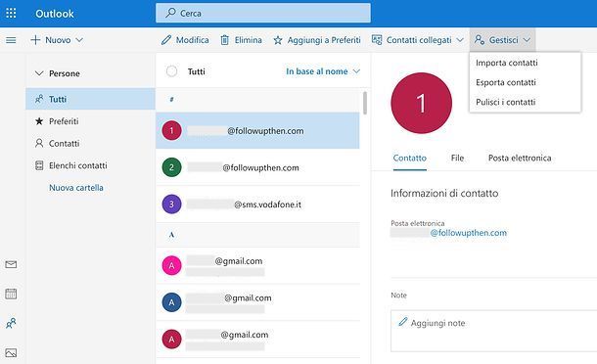Click the purple avatar 3 in contact list

point(171,205)
